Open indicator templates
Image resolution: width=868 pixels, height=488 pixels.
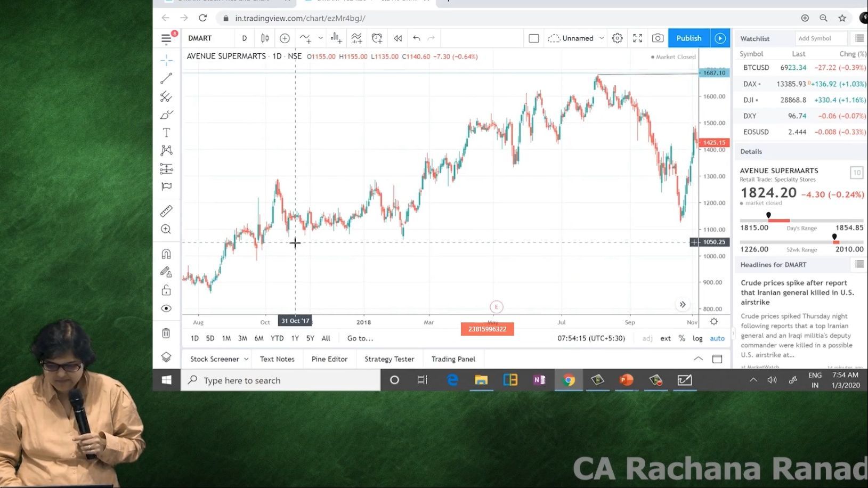[x=356, y=38]
